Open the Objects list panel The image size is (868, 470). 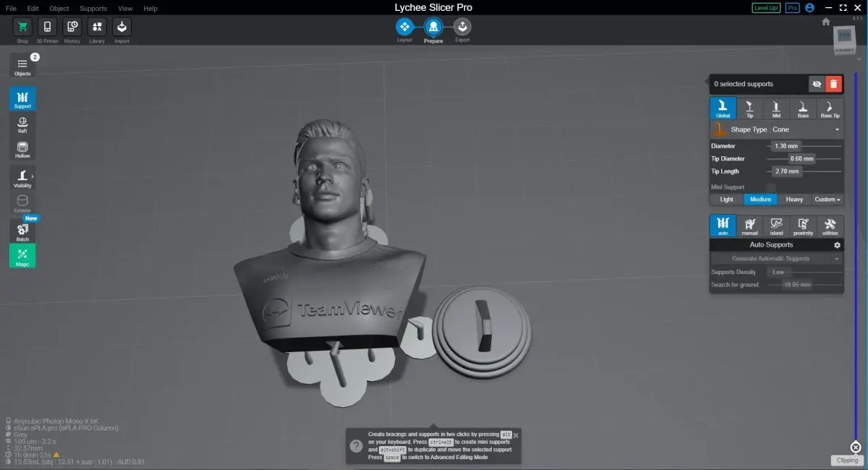tap(22, 67)
